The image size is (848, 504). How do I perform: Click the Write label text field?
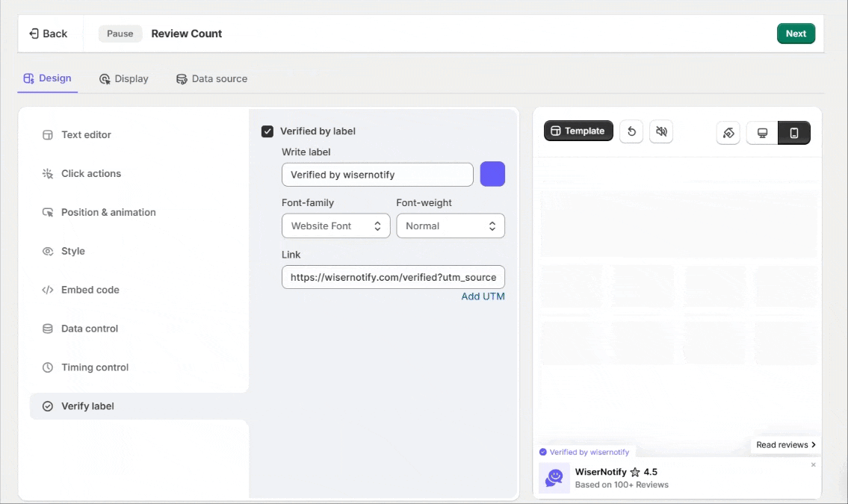click(x=377, y=175)
